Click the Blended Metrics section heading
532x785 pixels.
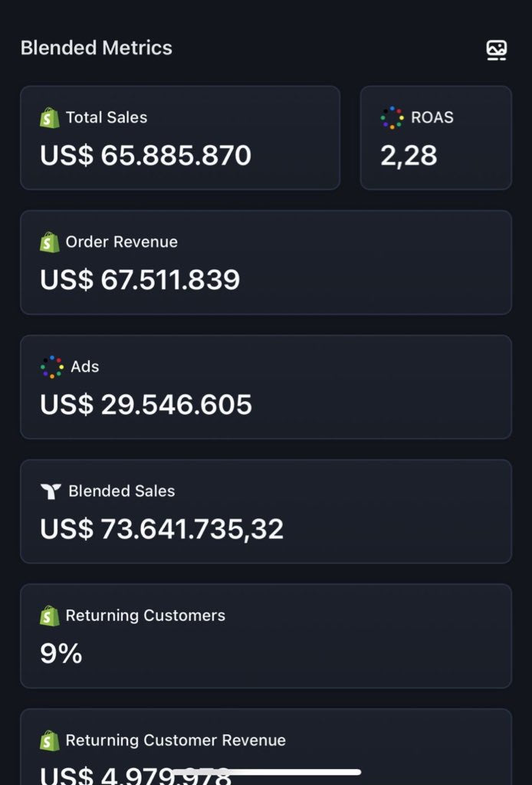tap(97, 48)
